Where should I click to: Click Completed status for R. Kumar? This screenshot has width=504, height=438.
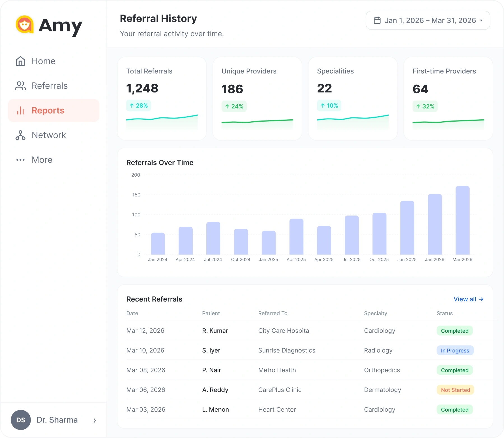click(x=455, y=331)
